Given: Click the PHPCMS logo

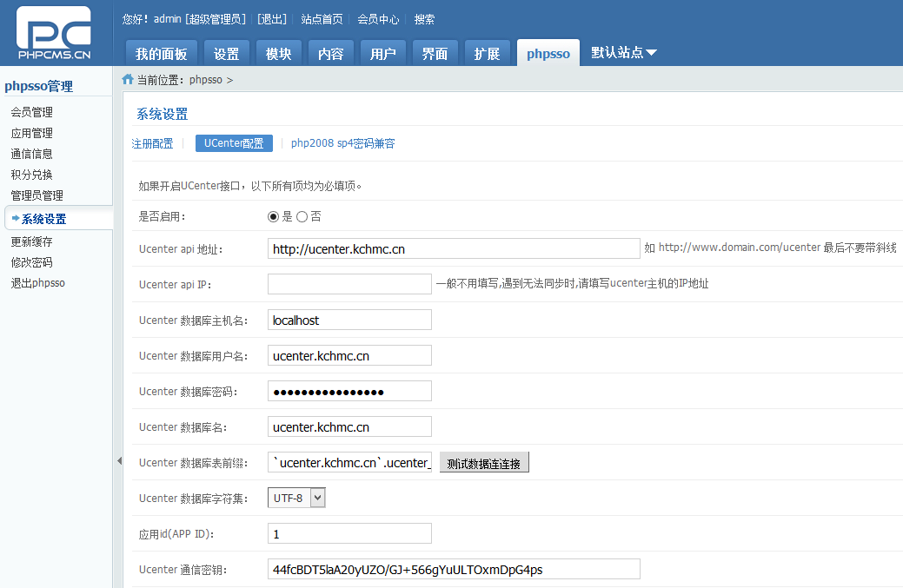Looking at the screenshot, I should (x=53, y=33).
